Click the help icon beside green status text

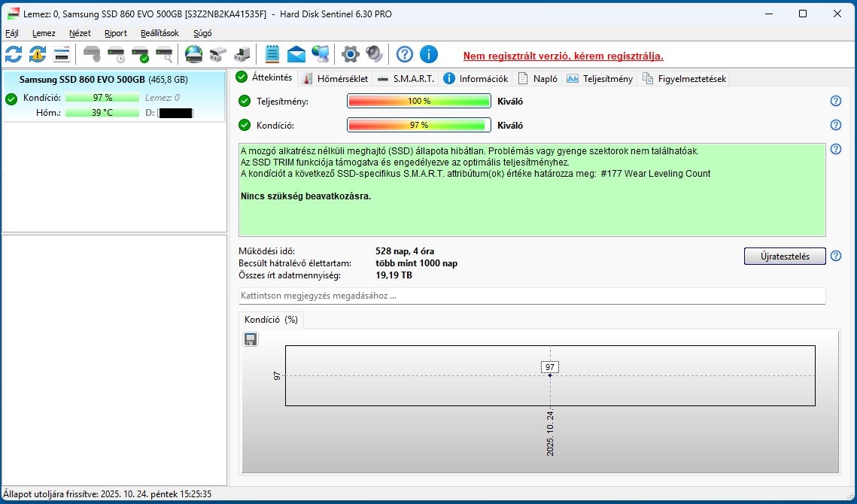pyautogui.click(x=836, y=149)
